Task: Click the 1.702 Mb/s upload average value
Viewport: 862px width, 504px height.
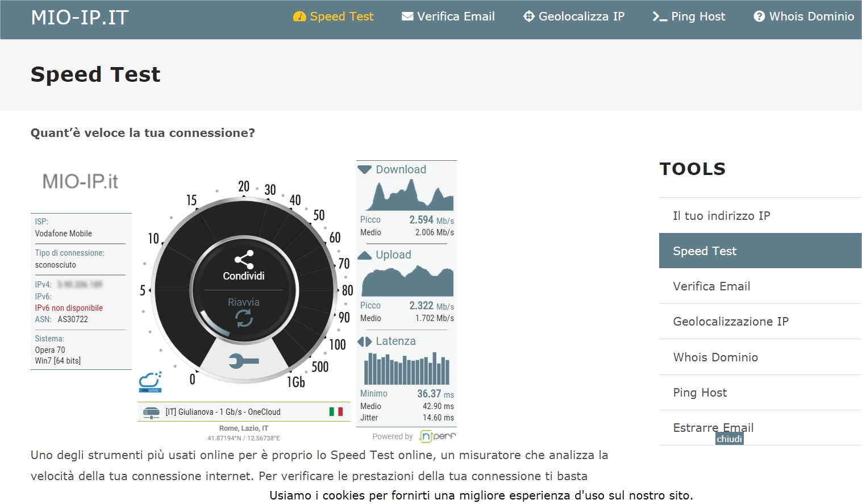Action: pyautogui.click(x=434, y=318)
